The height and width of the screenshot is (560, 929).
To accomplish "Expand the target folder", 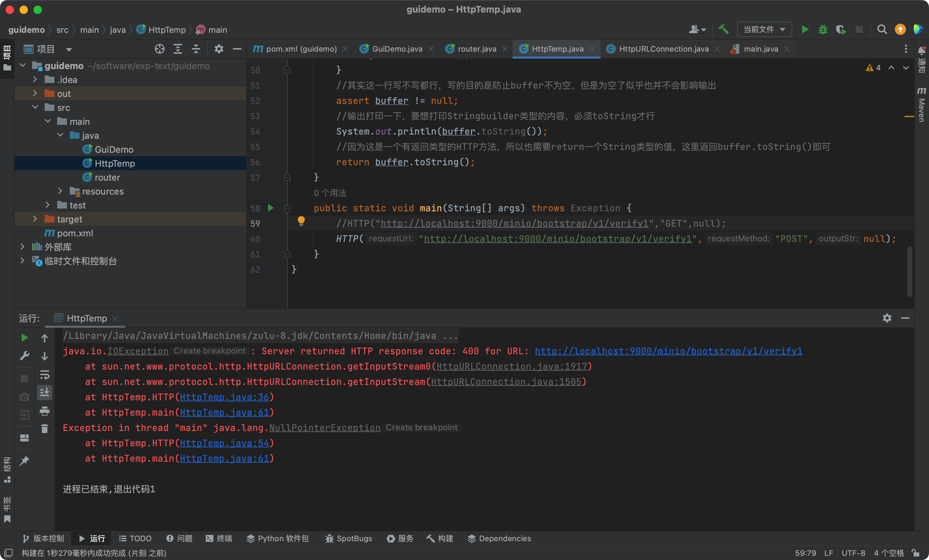I will pyautogui.click(x=35, y=219).
